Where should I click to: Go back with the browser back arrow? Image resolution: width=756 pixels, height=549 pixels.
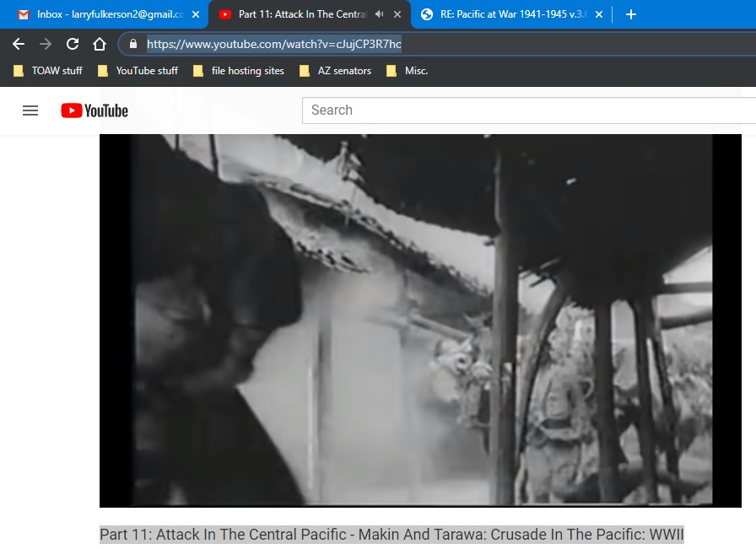pos(19,44)
